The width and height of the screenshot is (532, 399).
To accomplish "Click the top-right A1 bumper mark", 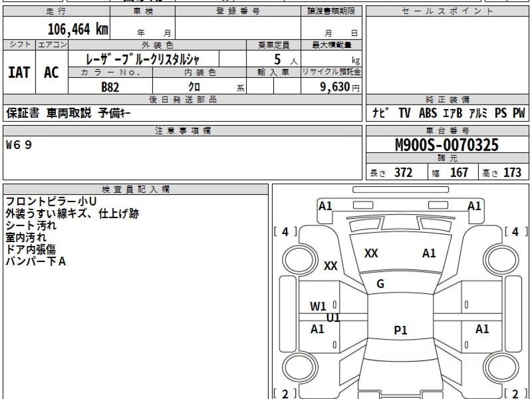I will 474,206.
